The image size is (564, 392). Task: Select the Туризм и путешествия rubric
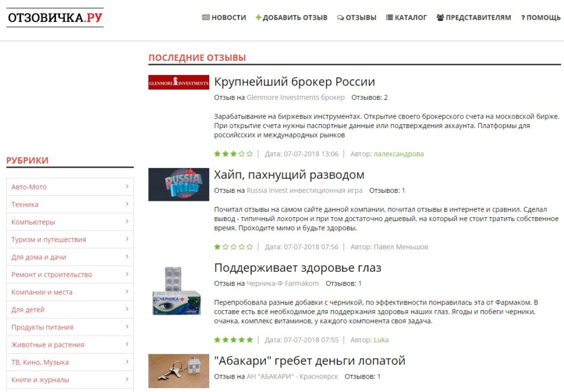(x=49, y=240)
